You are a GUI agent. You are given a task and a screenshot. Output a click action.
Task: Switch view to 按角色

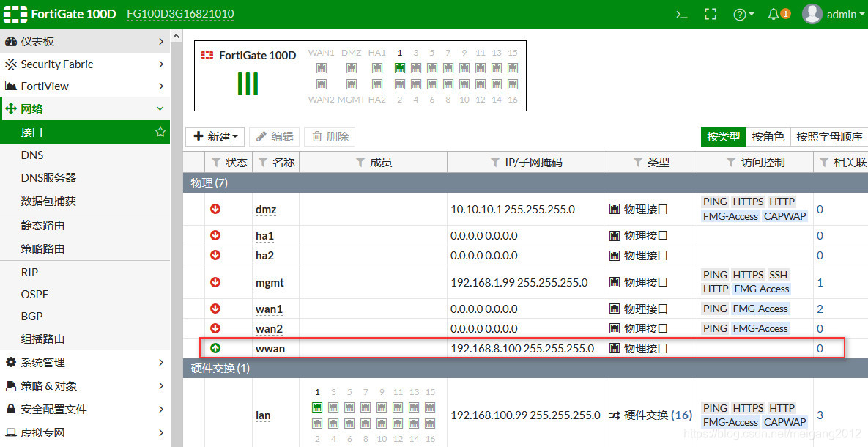point(768,136)
